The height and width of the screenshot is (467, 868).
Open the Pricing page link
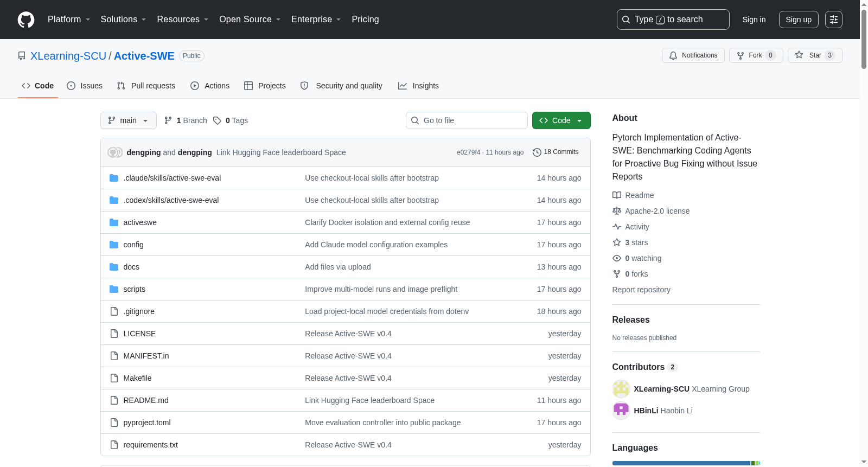click(x=365, y=20)
